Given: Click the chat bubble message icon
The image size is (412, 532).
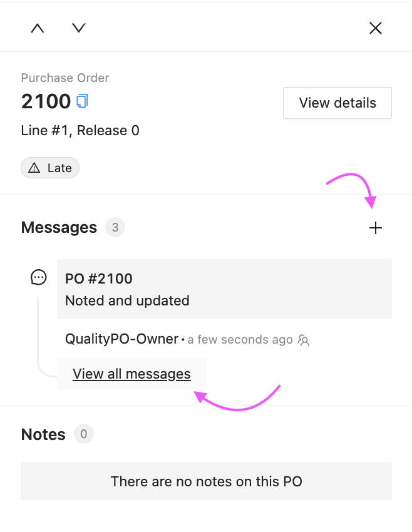Looking at the screenshot, I should pos(39,277).
